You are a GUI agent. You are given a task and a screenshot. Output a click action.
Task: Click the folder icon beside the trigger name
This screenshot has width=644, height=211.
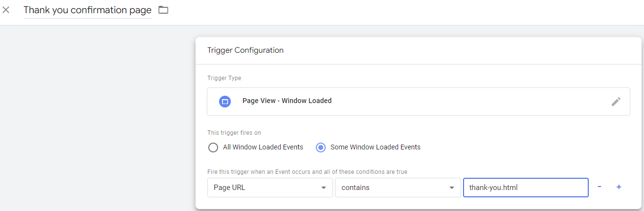[163, 10]
